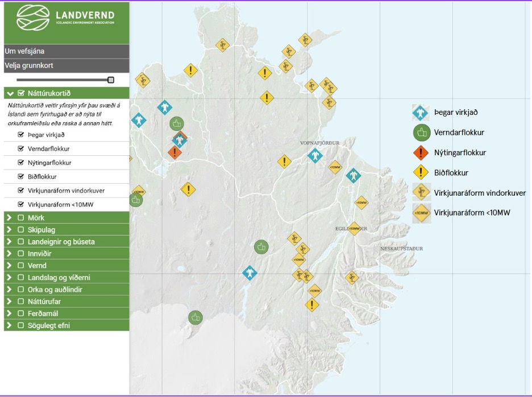Disable the Biðflokkur layer checkbox

coord(21,176)
